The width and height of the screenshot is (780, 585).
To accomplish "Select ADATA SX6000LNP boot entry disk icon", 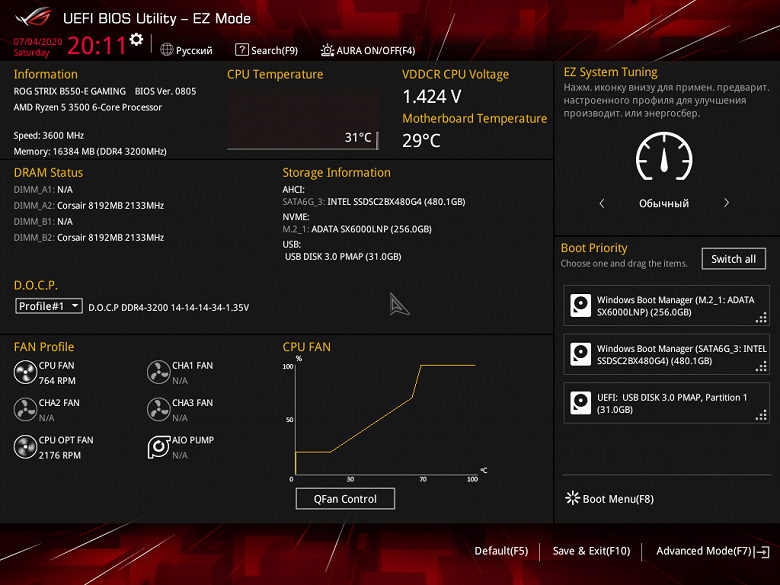I will click(581, 305).
